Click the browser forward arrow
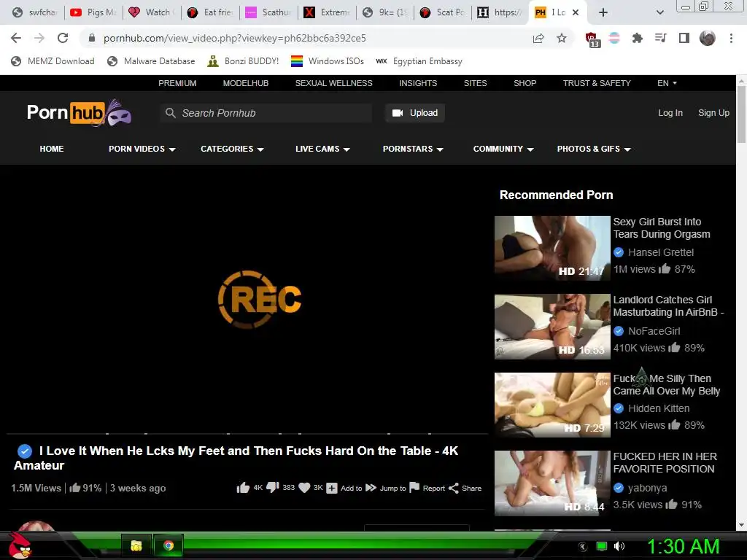The width and height of the screenshot is (747, 560). (x=39, y=38)
